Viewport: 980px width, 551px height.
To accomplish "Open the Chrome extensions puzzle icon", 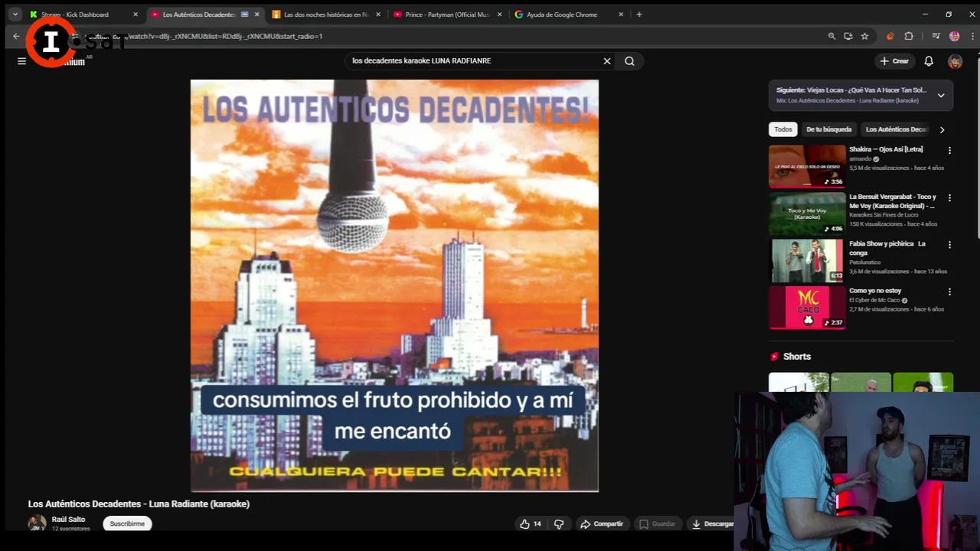I will [x=909, y=36].
